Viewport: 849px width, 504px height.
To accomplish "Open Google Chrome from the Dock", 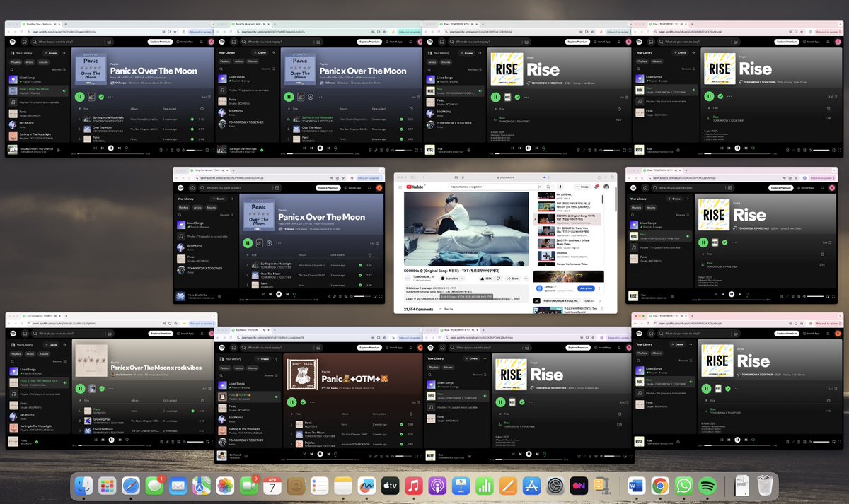I will [659, 486].
